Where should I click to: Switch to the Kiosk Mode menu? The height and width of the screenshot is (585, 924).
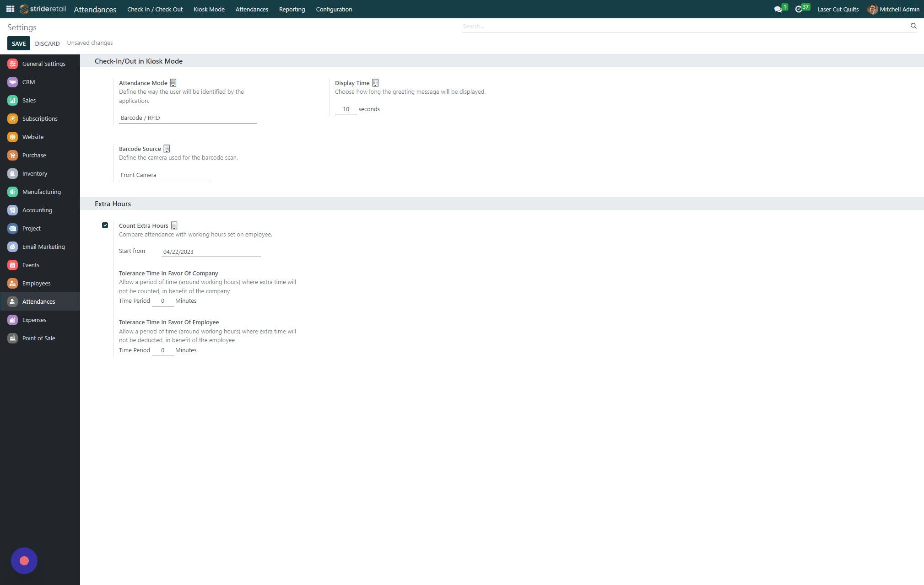coord(209,9)
